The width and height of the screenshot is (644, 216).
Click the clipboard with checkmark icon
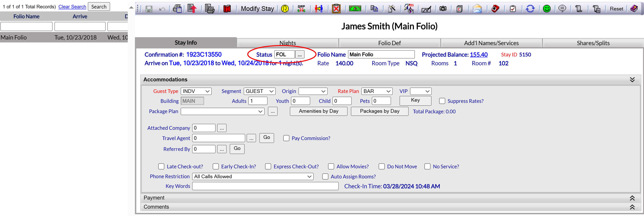click(x=513, y=9)
